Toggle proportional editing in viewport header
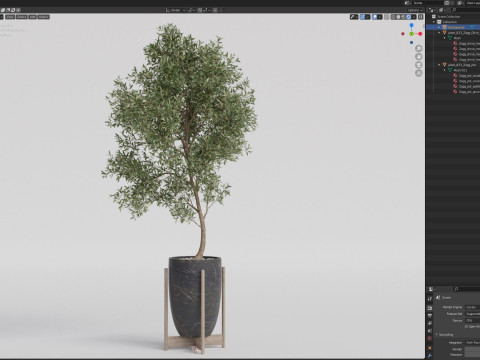480x360 pixels. pyautogui.click(x=215, y=10)
